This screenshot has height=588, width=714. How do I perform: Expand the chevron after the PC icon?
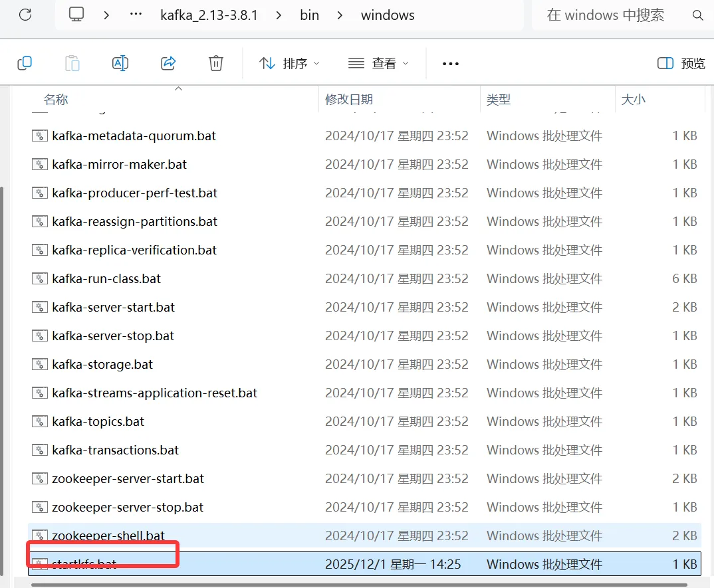(106, 15)
